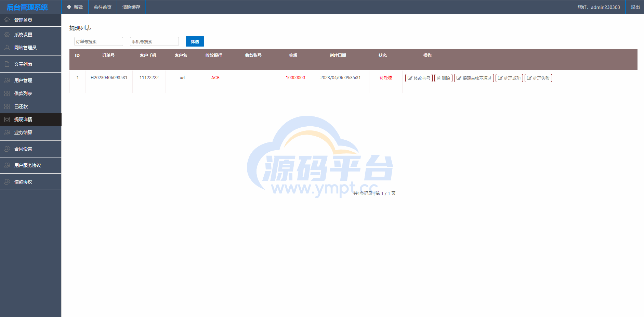Click the users icon beside 业务结算

coord(7,132)
